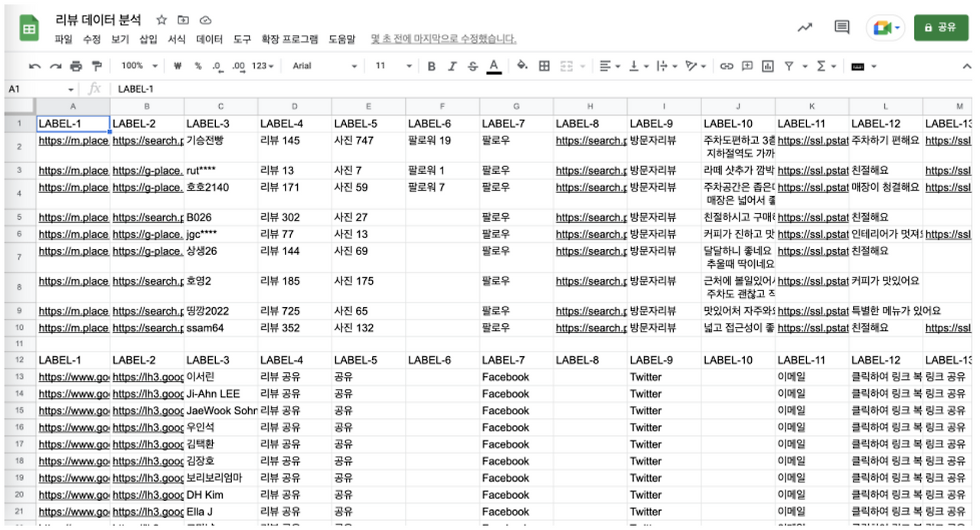Select the paint format tool
The height and width of the screenshot is (530, 980).
point(97,65)
